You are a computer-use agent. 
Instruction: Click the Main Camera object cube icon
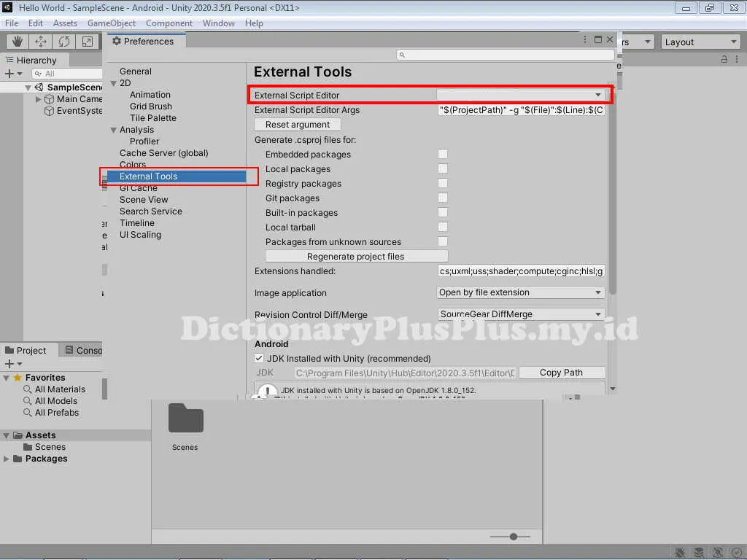pyautogui.click(x=49, y=99)
